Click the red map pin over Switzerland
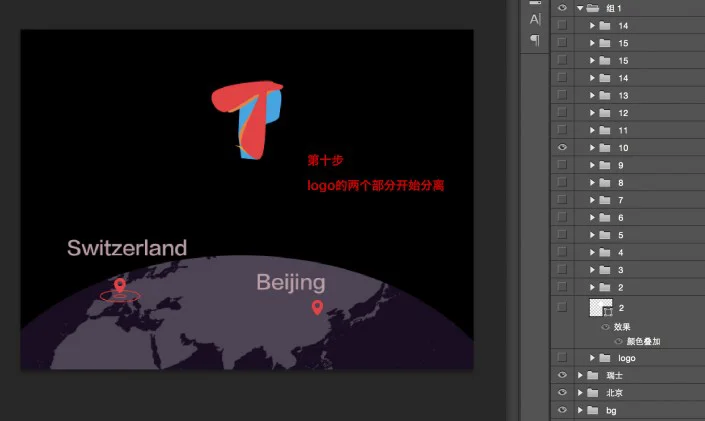The height and width of the screenshot is (421, 705). [x=120, y=286]
